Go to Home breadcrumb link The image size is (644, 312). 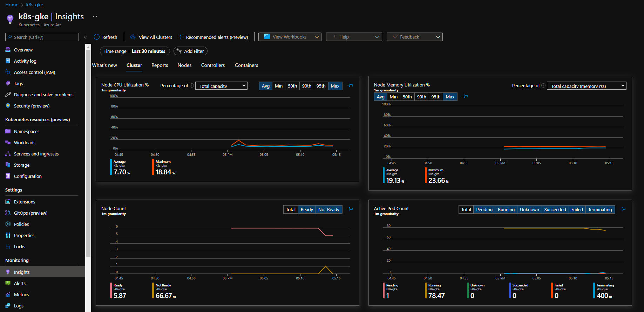12,5
